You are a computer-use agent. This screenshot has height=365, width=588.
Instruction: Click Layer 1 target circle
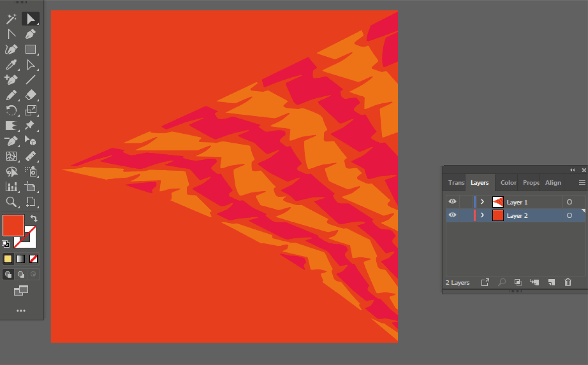point(569,202)
